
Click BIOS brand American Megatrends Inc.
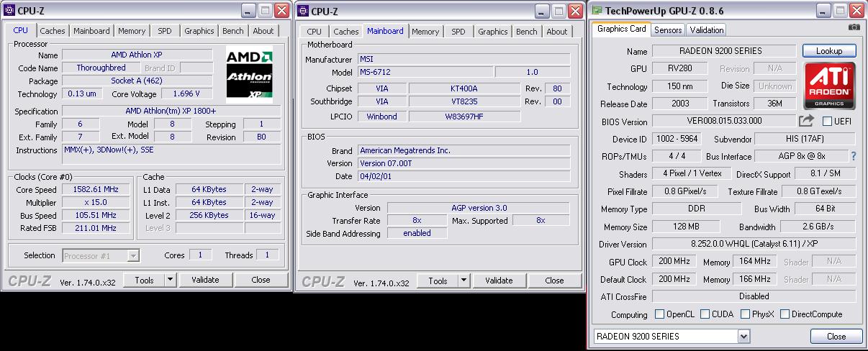(x=464, y=150)
